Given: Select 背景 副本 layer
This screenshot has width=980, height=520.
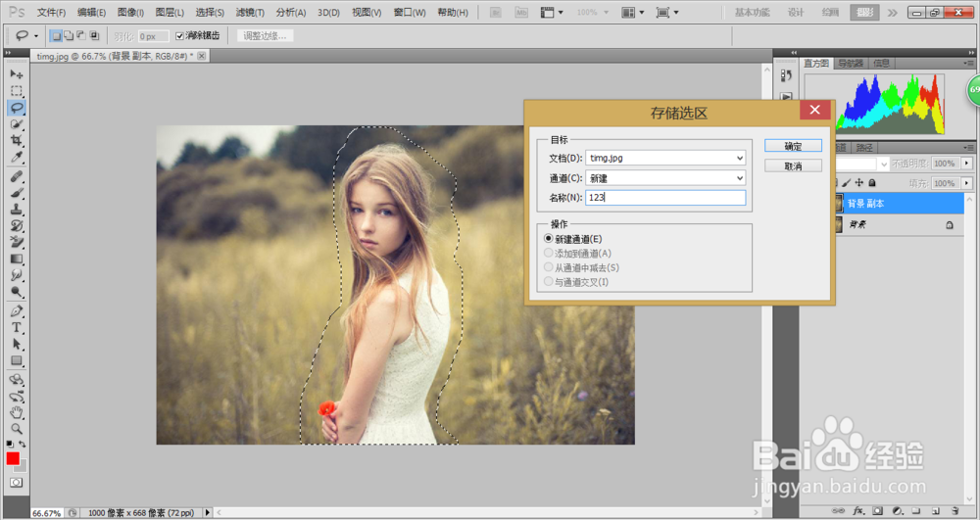Looking at the screenshot, I should point(900,204).
